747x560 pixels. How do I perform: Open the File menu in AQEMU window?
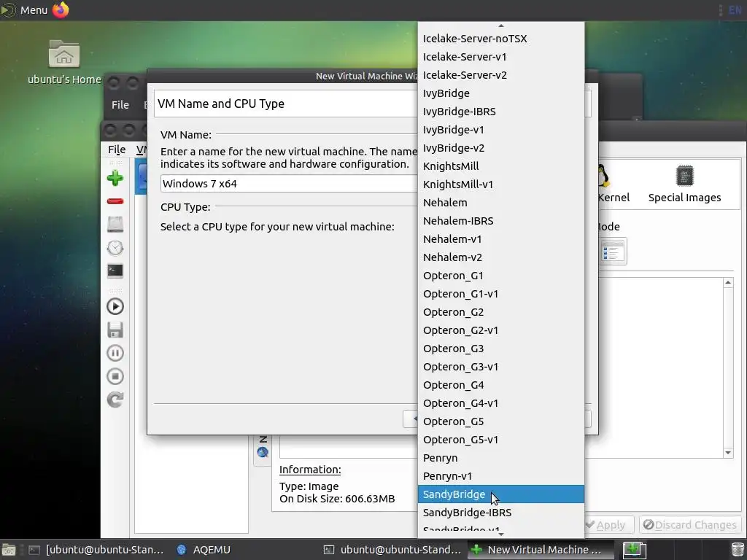117,149
